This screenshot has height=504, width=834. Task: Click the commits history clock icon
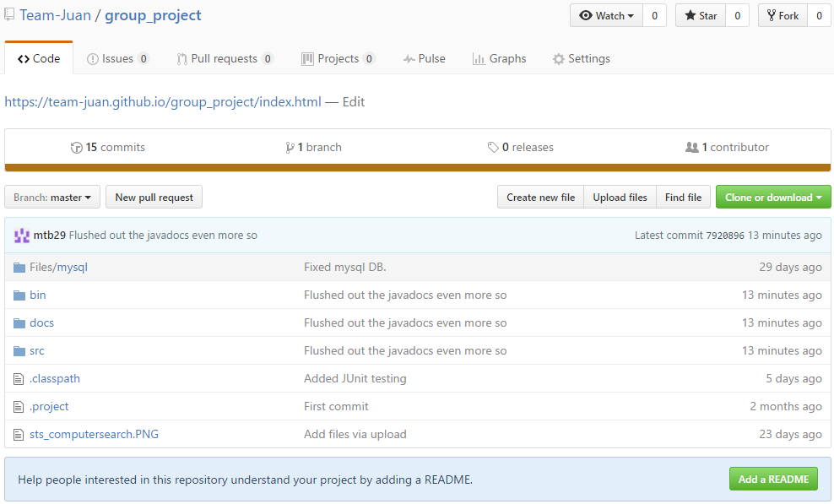(77, 148)
